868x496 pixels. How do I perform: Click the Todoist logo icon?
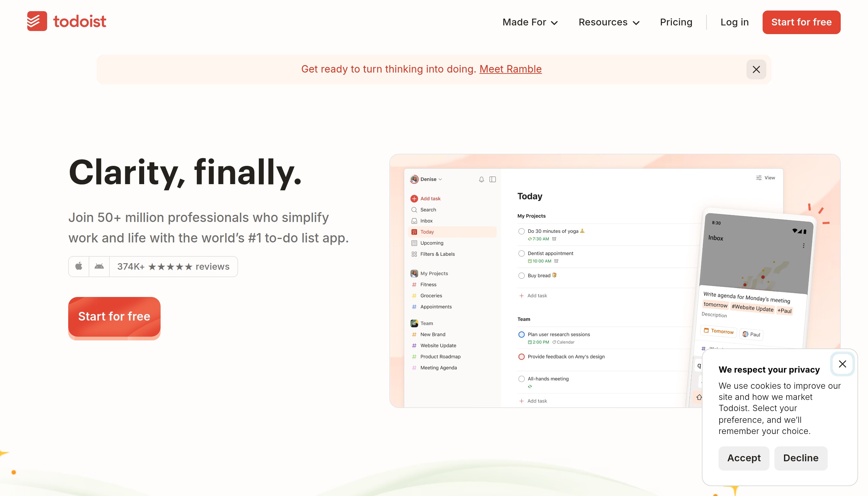37,21
